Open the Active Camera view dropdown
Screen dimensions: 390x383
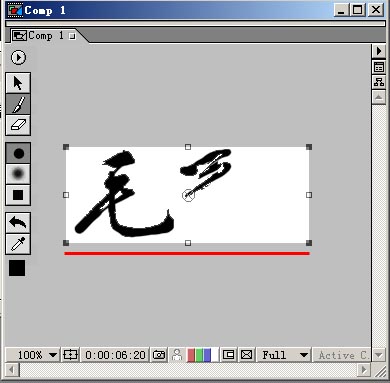coord(342,355)
